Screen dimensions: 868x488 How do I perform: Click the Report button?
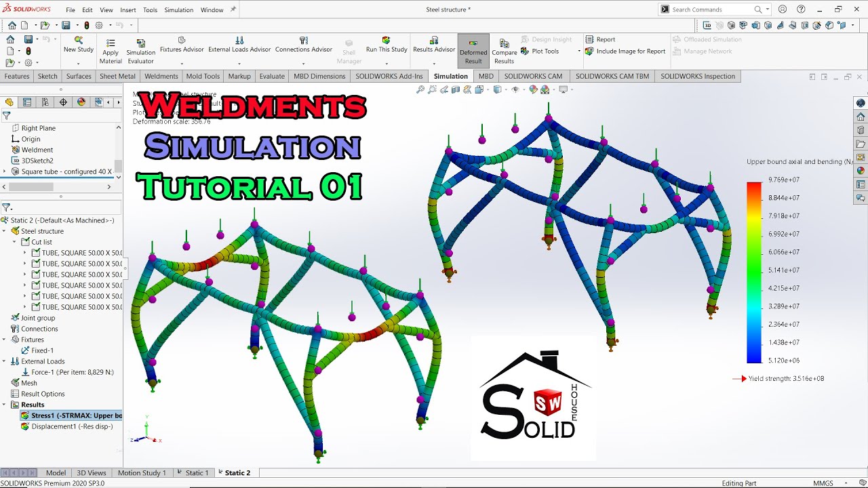[601, 39]
